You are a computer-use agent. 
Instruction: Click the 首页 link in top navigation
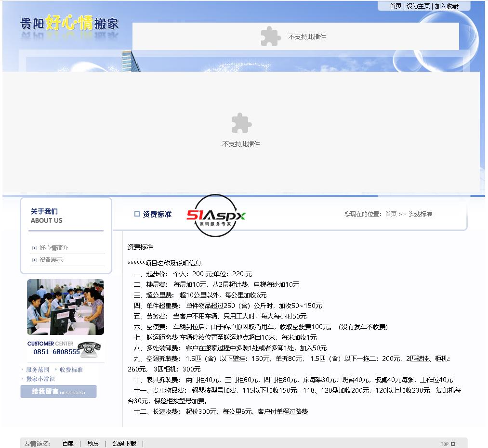(396, 6)
